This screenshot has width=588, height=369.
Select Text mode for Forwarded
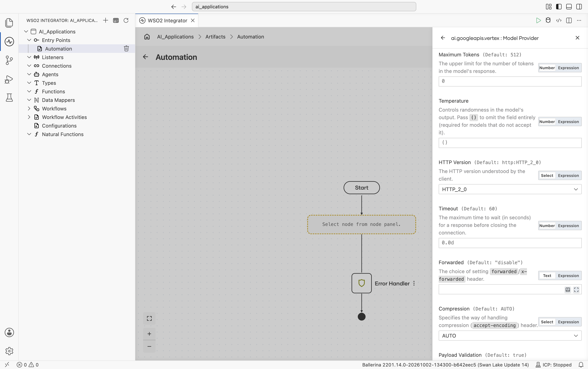547,275
